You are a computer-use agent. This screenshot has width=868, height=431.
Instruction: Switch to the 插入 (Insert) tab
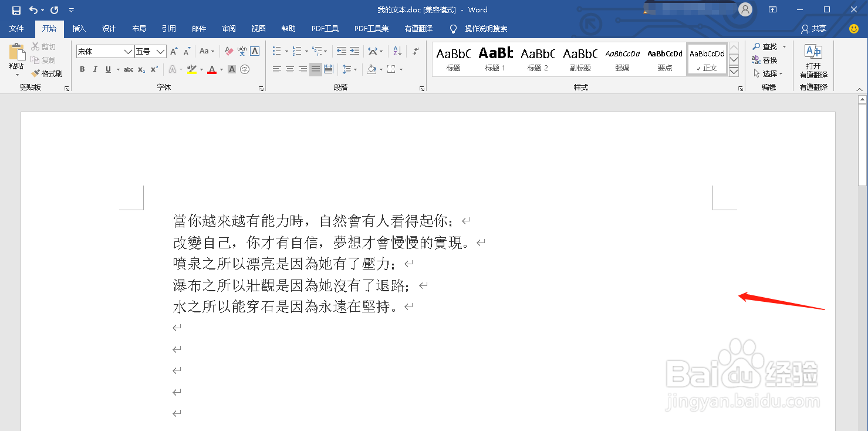[79, 29]
